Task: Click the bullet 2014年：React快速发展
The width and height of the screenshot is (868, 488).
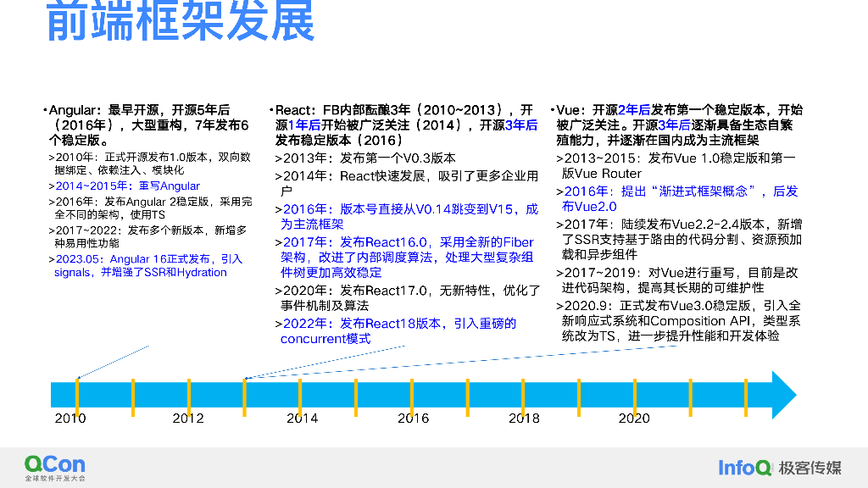Action: click(x=407, y=183)
